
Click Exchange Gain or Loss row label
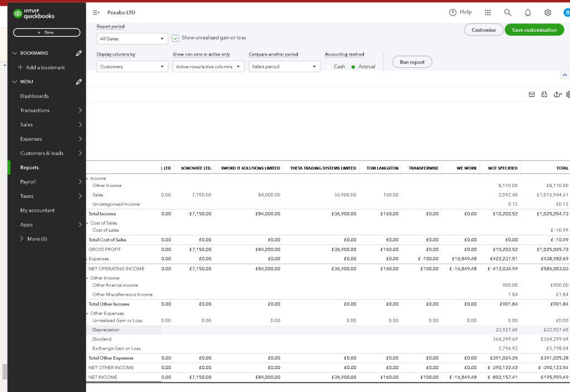[116, 349]
